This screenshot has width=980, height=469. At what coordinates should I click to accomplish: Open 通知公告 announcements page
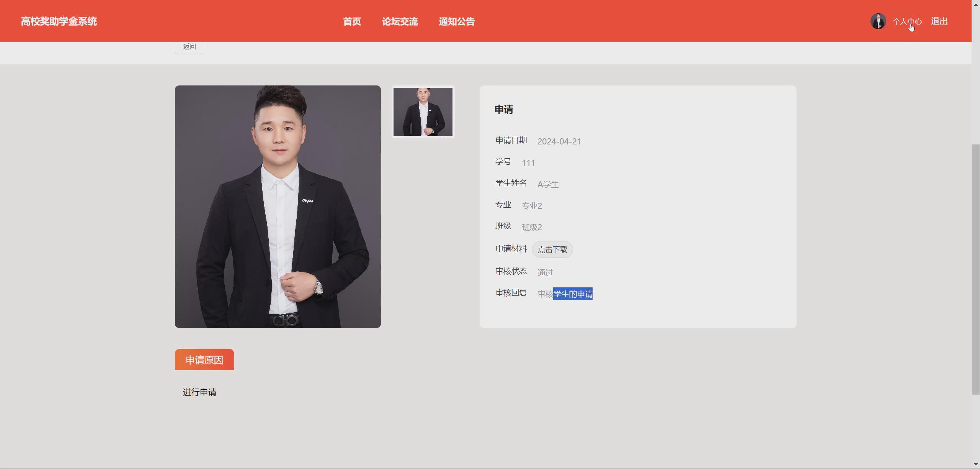click(x=456, y=21)
